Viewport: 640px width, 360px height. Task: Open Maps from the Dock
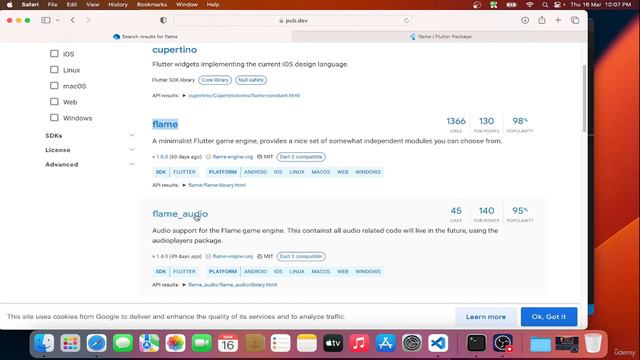point(149,343)
